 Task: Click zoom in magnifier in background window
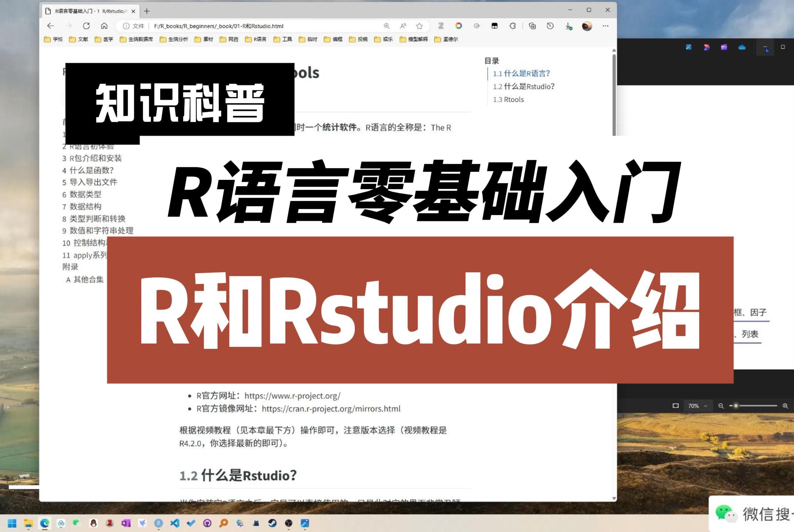pos(785,406)
